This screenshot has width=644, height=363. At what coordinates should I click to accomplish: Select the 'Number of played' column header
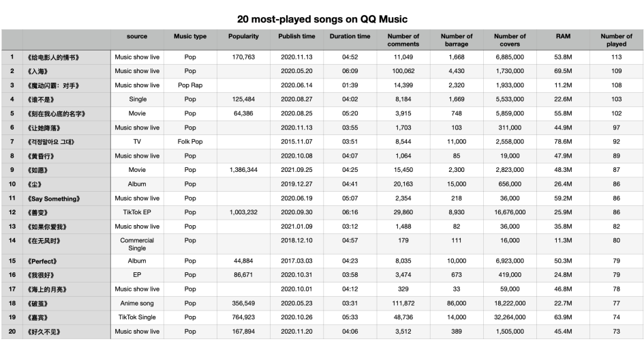pos(617,40)
